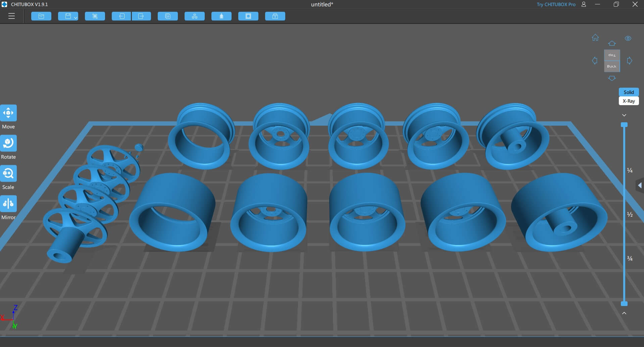The height and width of the screenshot is (347, 644).
Task: Click the screenshot capture toolbar icon
Action: pyautogui.click(x=95, y=16)
